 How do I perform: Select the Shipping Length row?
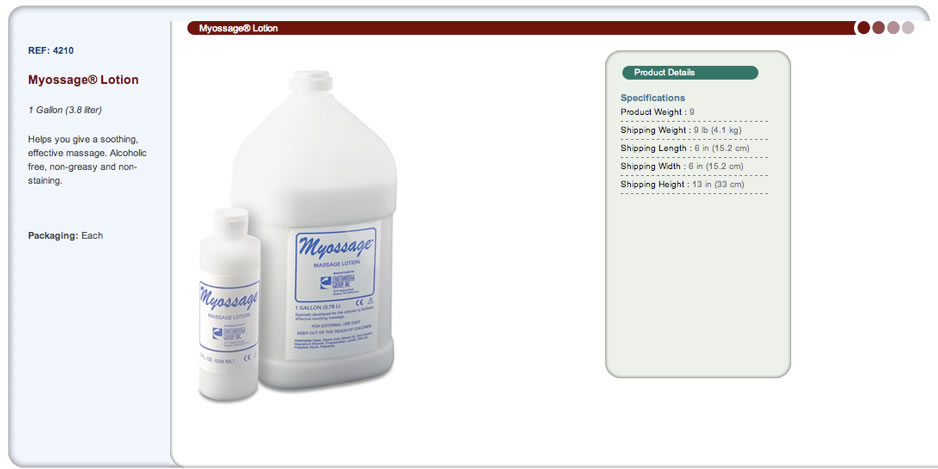[694, 148]
